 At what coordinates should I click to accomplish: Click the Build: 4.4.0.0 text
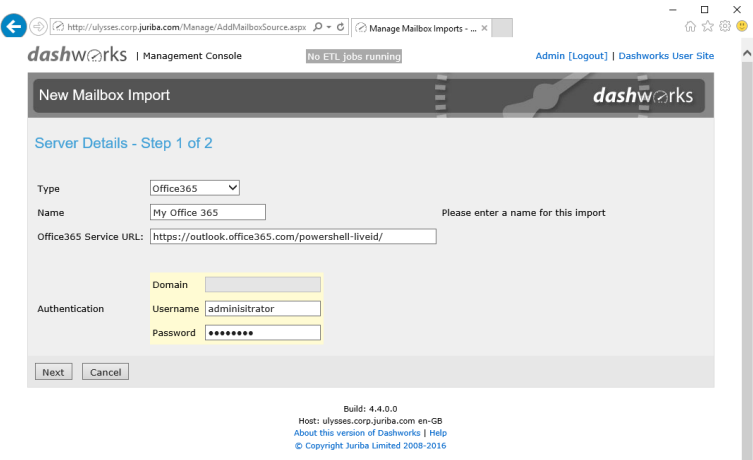(x=370, y=409)
